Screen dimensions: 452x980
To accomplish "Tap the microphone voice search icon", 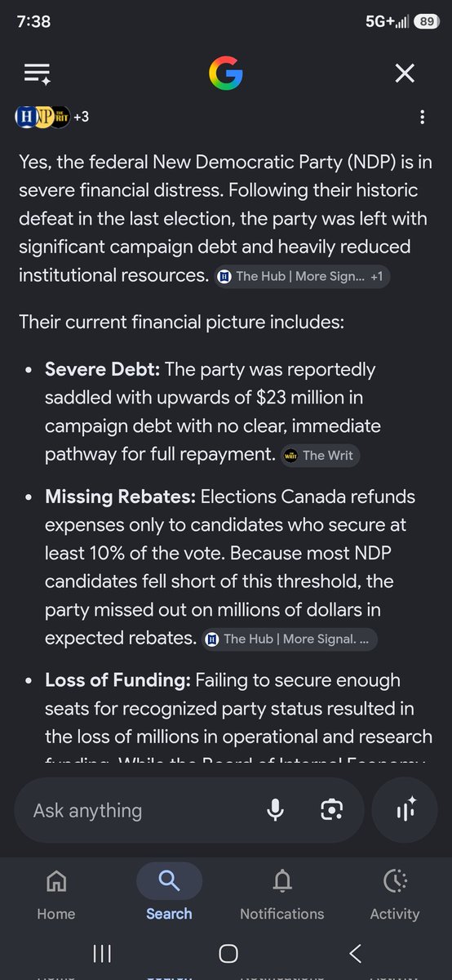I will point(275,810).
